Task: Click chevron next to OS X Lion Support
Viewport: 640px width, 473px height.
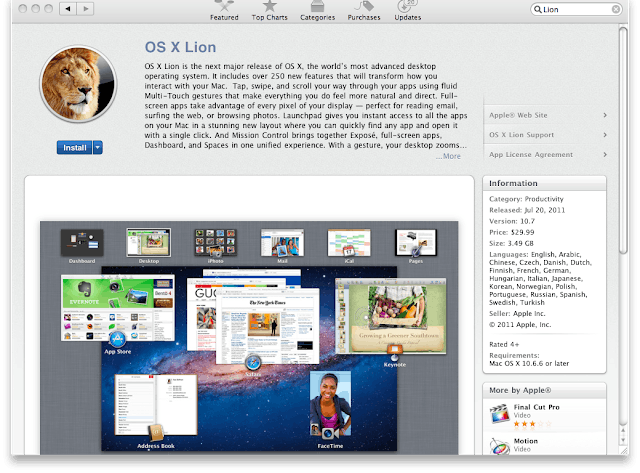Action: coord(605,135)
